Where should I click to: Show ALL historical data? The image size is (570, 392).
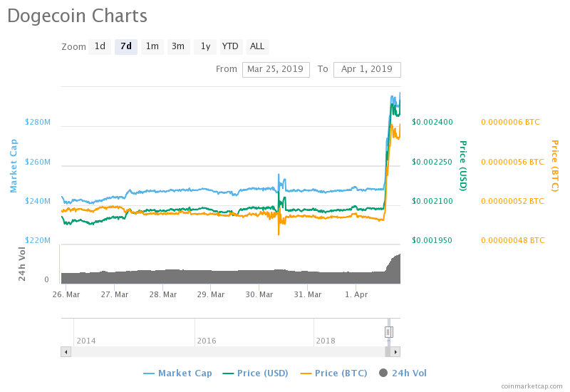[x=257, y=46]
